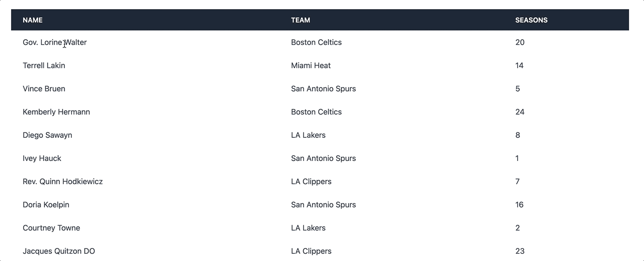Click the Miami Heat team cell
The width and height of the screenshot is (644, 261).
tap(311, 66)
